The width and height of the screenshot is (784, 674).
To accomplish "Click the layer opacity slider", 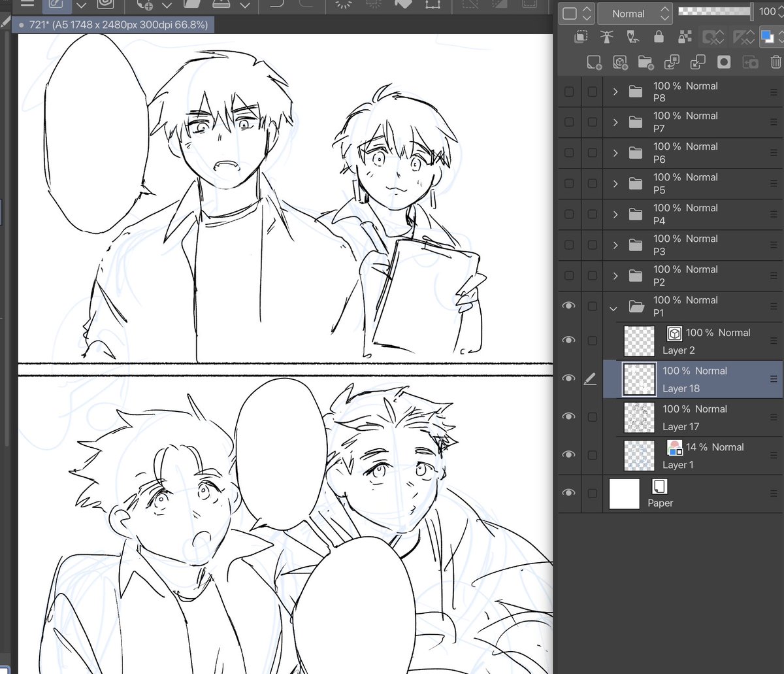I will point(715,11).
